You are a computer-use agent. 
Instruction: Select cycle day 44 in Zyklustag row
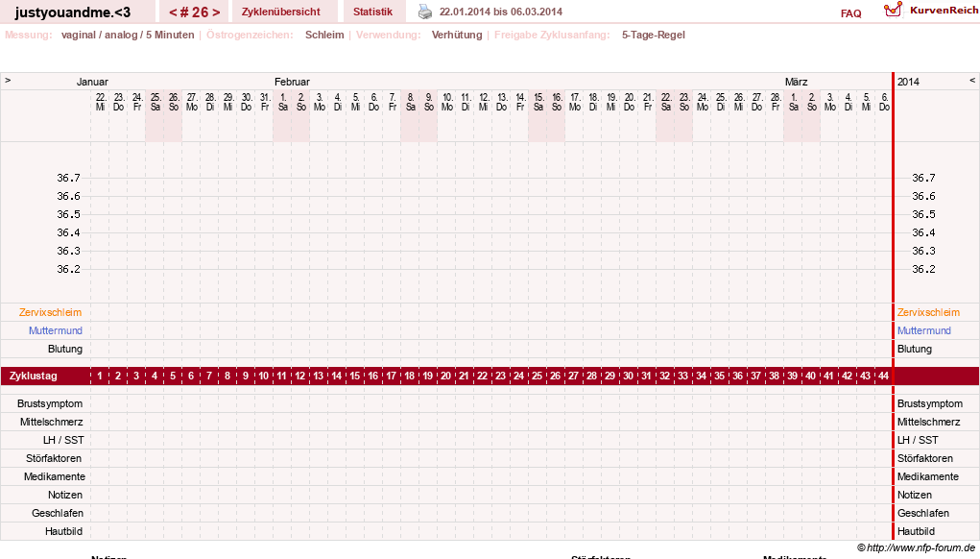883,376
